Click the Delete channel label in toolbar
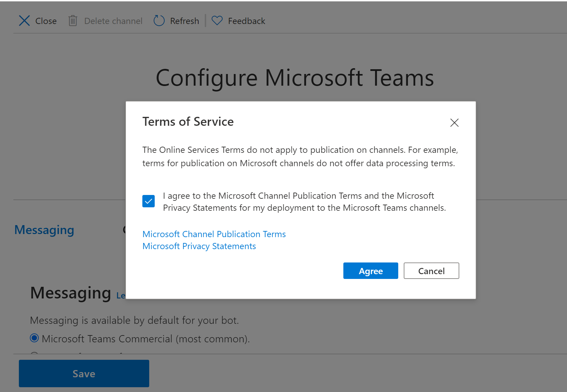This screenshot has height=392, width=567. [113, 21]
